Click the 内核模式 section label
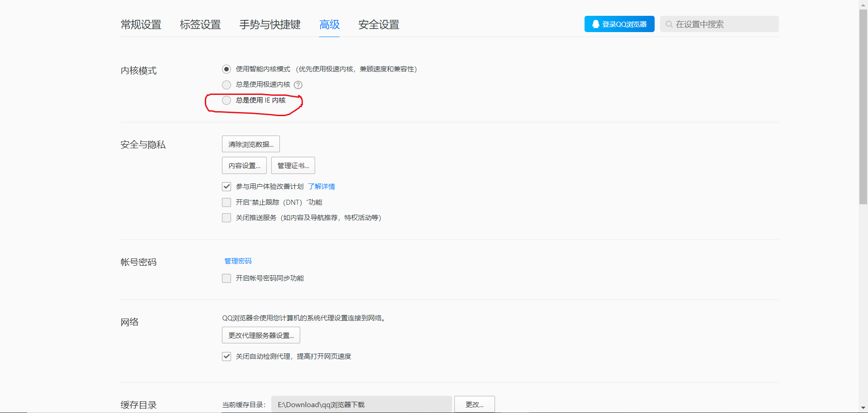The image size is (868, 413). (x=138, y=70)
